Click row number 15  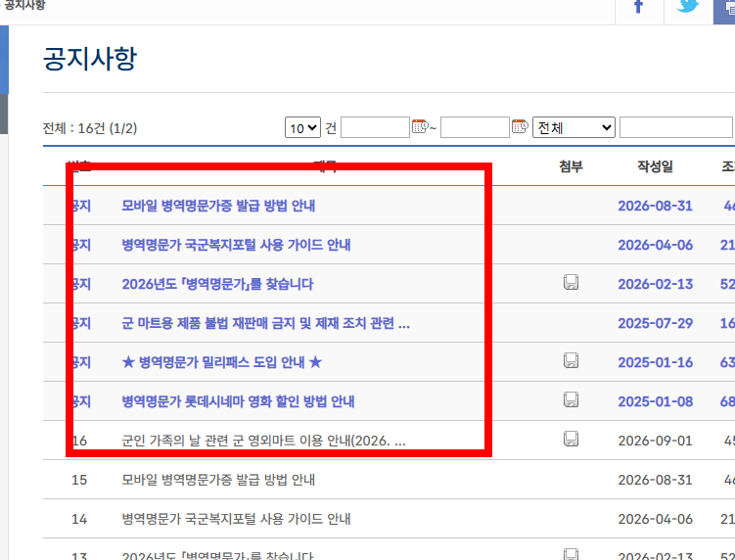pyautogui.click(x=79, y=481)
